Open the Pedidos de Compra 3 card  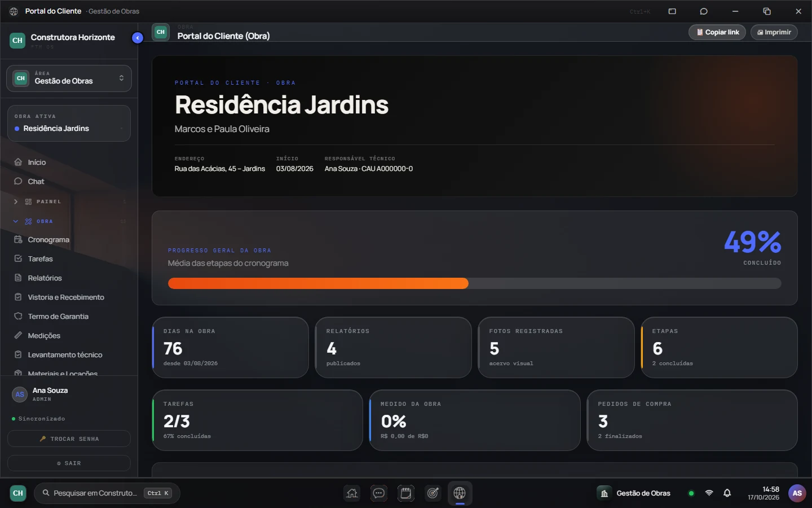(692, 420)
